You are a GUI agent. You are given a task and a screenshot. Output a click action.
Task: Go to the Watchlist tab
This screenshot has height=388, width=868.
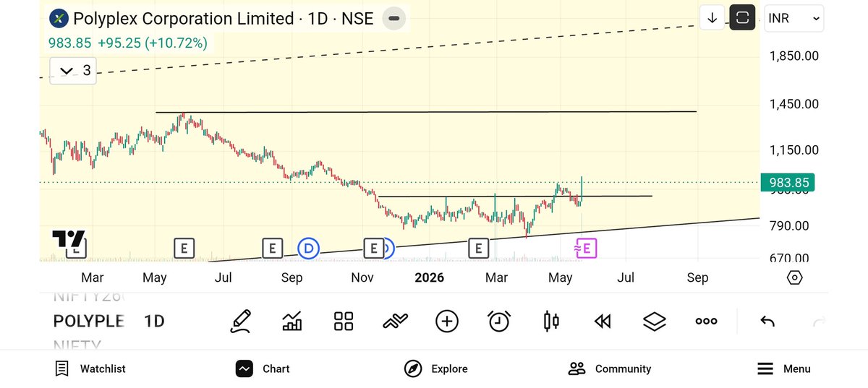click(90, 368)
